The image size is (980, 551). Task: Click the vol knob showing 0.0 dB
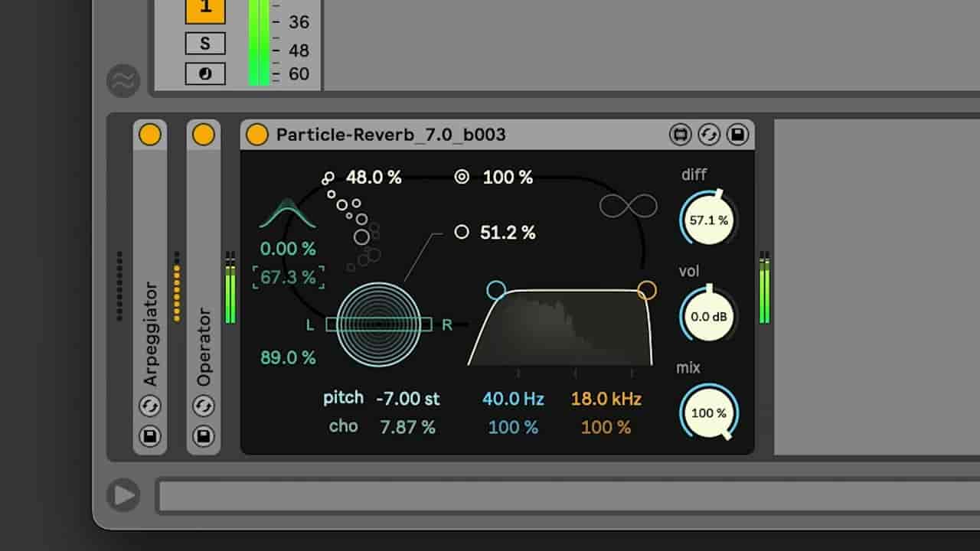coord(709,315)
